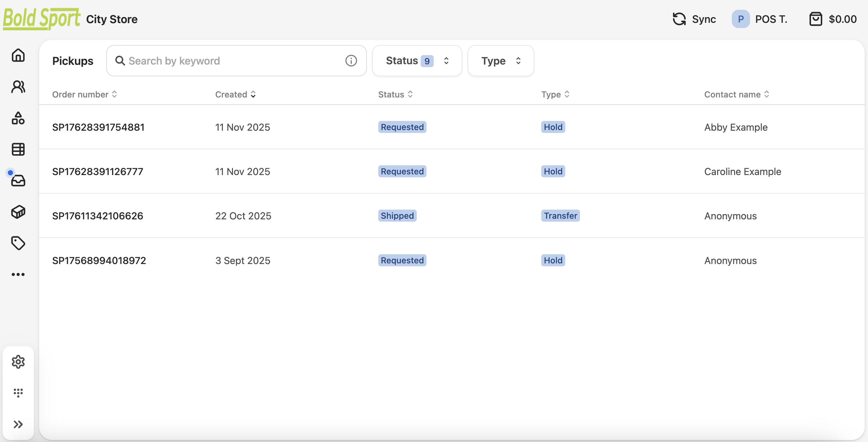
Task: Open the table grid icon in sidebar
Action: pos(18,149)
